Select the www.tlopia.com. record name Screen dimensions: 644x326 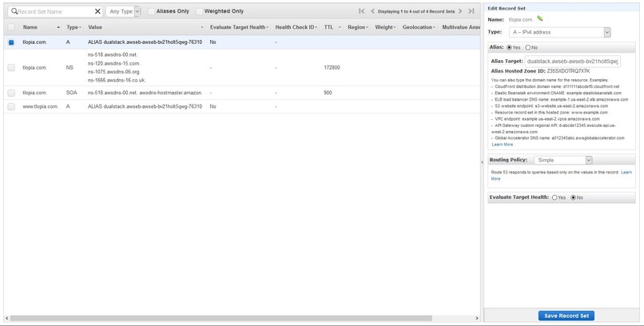pyautogui.click(x=40, y=106)
